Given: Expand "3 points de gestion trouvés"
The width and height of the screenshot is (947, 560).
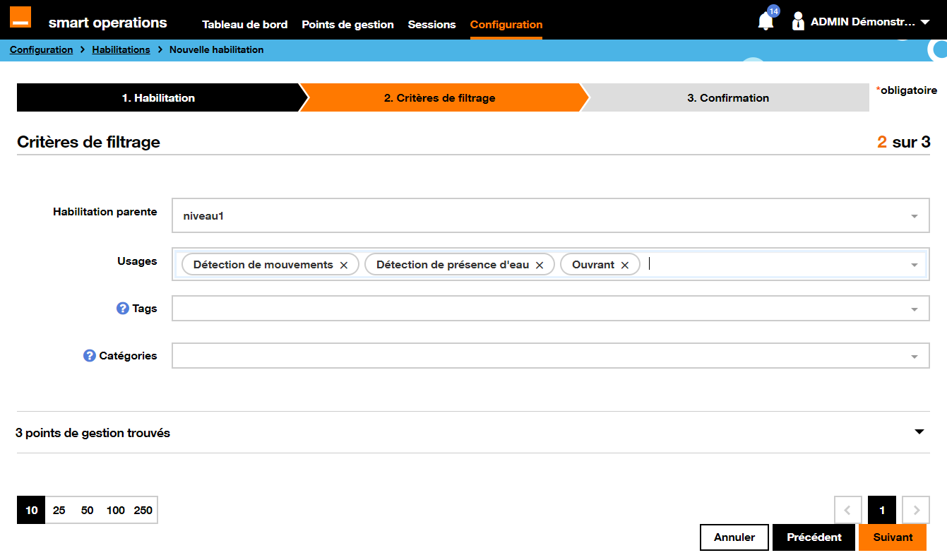Looking at the screenshot, I should coord(919,431).
